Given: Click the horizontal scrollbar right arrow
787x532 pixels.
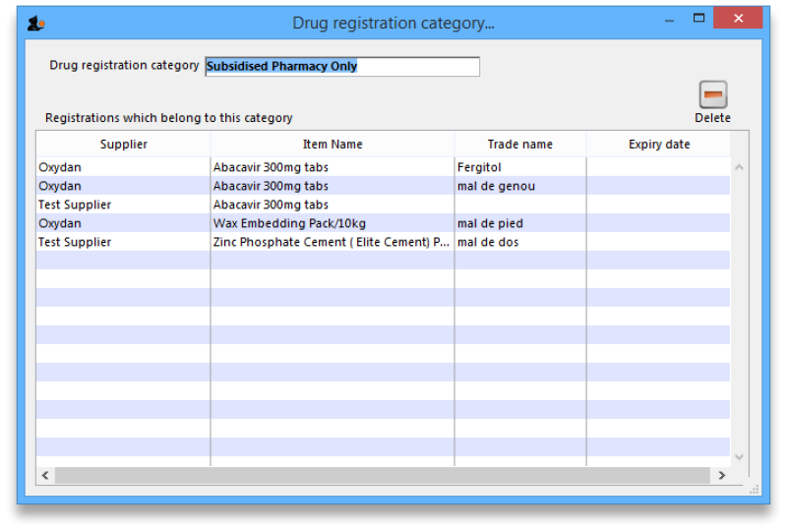Looking at the screenshot, I should [721, 476].
